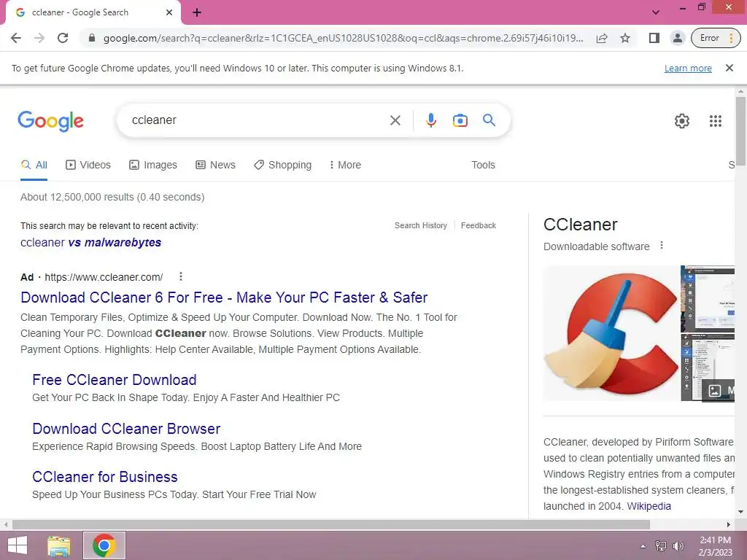Clear the search box with the X icon
Screen dimensions: 747x560
click(x=395, y=120)
